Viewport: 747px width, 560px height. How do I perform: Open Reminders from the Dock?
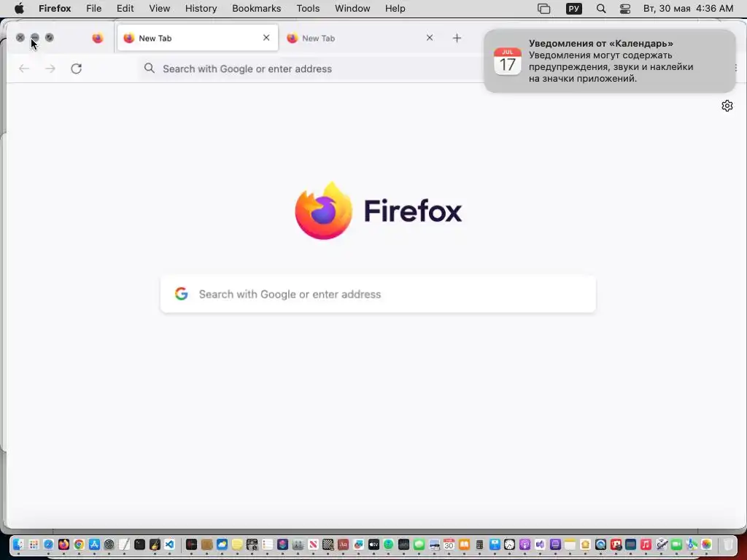(x=267, y=544)
